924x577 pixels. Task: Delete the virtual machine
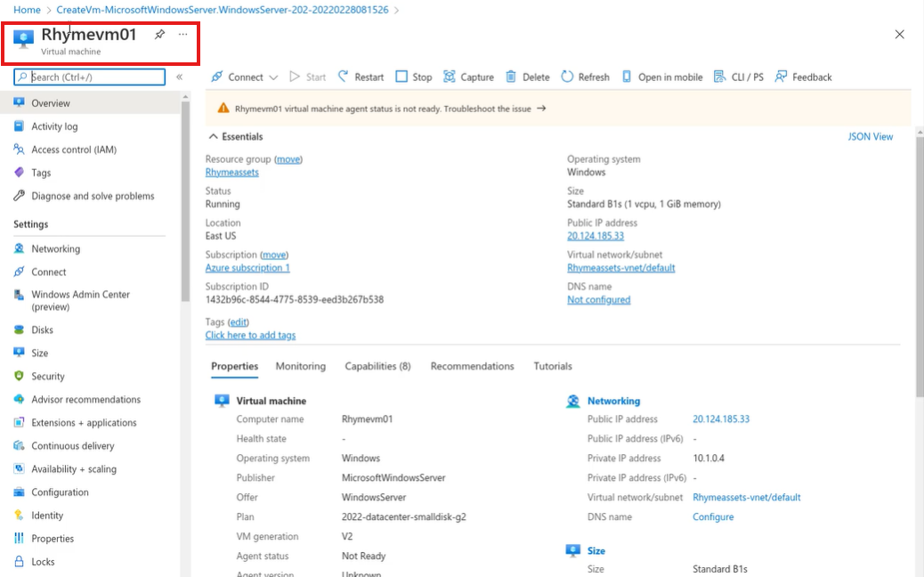pyautogui.click(x=527, y=77)
